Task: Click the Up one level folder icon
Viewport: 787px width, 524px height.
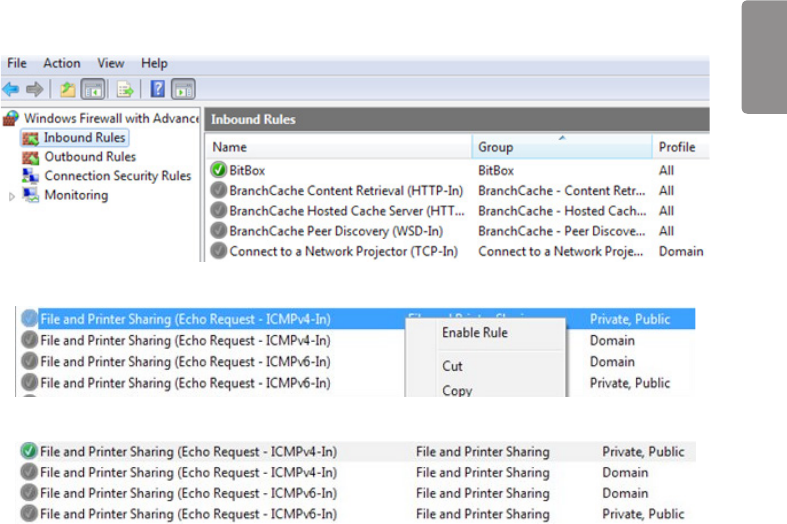Action: click(x=67, y=90)
